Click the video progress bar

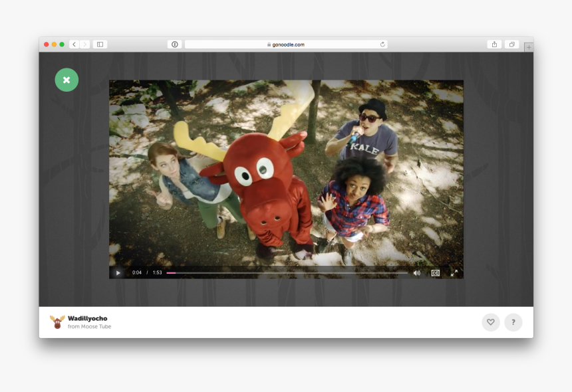coord(287,272)
